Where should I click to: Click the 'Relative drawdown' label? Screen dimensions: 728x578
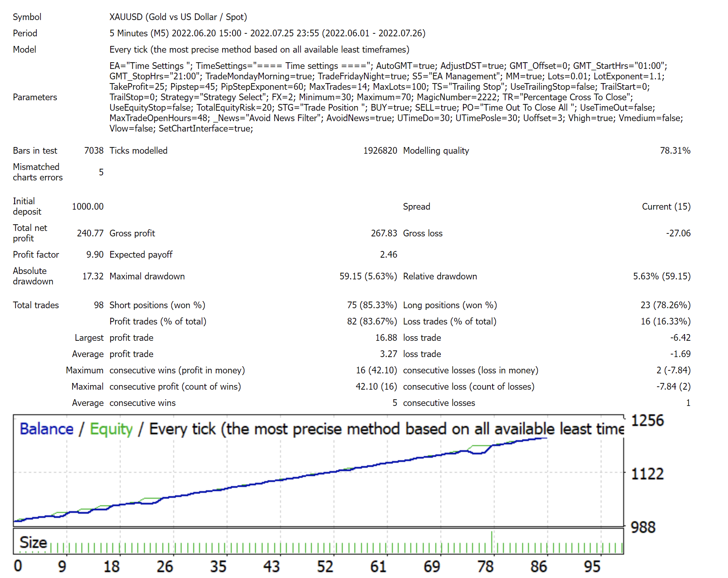tap(440, 276)
